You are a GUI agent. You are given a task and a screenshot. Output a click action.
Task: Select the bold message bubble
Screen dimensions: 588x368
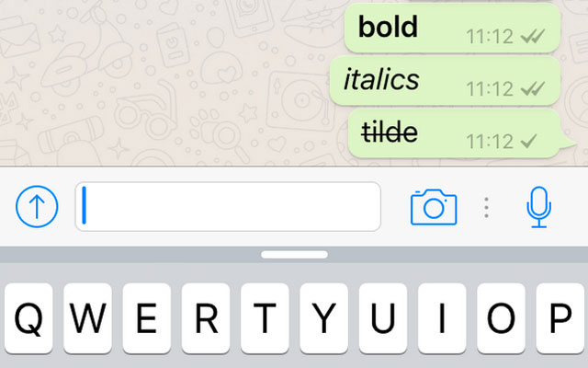[x=452, y=29]
